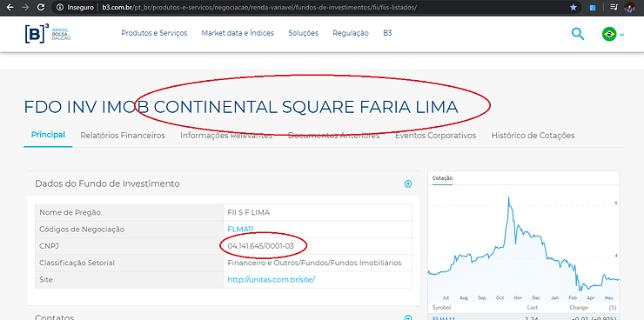Open the Regulação menu

click(x=351, y=33)
